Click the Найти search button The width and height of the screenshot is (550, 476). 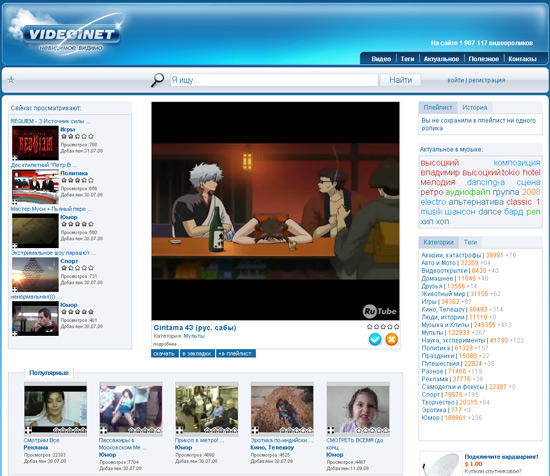tap(400, 80)
